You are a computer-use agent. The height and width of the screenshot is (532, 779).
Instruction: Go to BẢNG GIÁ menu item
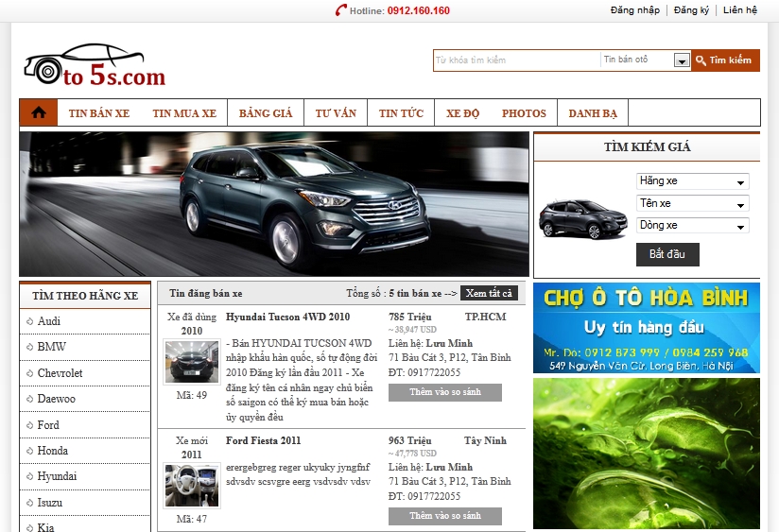[266, 113]
